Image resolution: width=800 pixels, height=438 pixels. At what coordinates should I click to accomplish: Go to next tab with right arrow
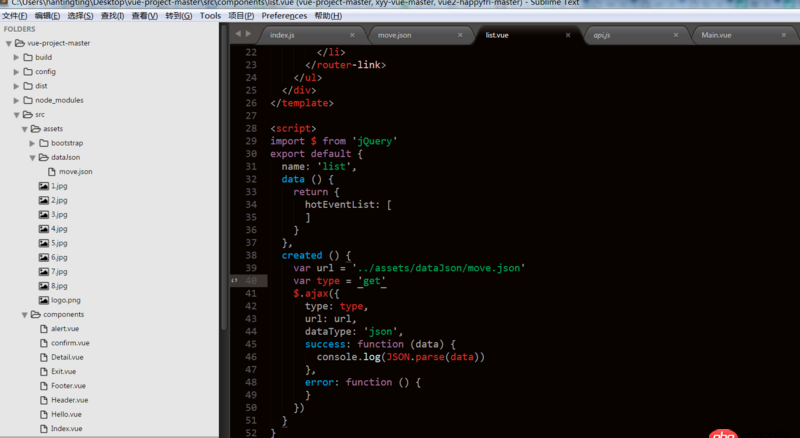(248, 34)
